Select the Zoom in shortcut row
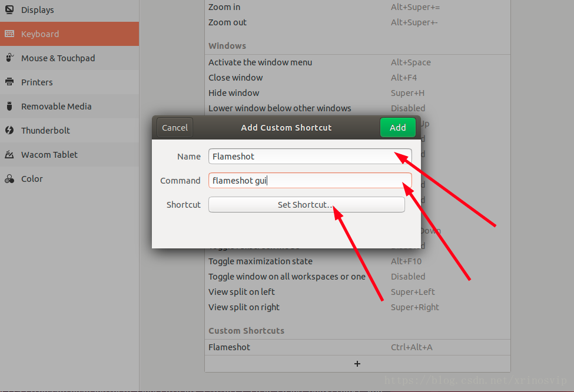The height and width of the screenshot is (392, 574). tap(357, 7)
